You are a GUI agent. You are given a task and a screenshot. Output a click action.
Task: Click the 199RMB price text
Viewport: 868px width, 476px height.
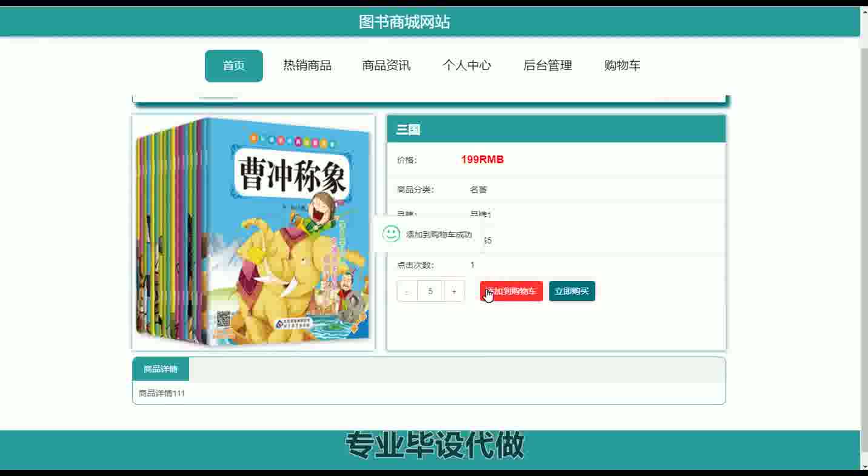[482, 160]
